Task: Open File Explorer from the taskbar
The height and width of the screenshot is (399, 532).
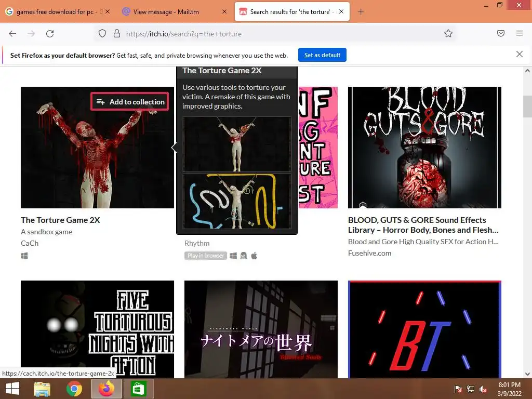Action: pyautogui.click(x=42, y=389)
